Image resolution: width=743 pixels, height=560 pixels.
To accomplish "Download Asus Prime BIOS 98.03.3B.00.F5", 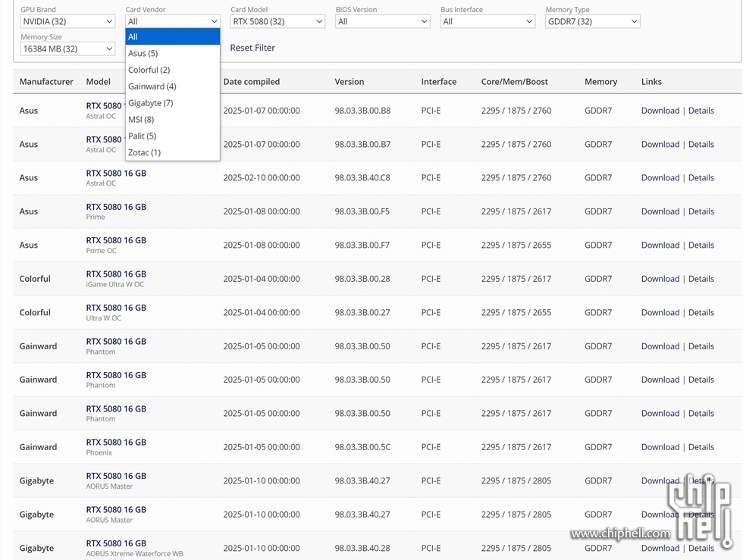I will [x=660, y=211].
